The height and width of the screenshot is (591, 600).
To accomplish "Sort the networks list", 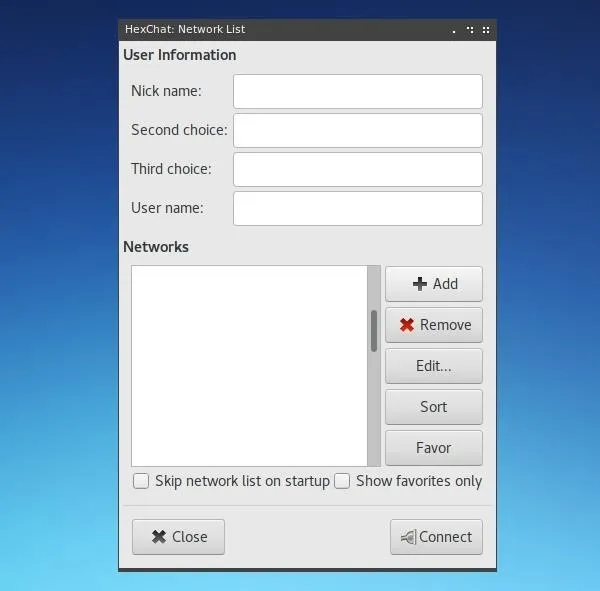I will [434, 407].
